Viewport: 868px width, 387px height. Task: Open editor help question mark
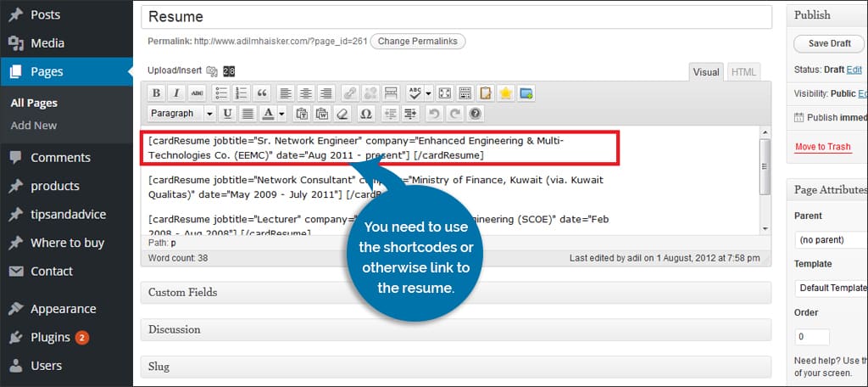click(x=475, y=114)
